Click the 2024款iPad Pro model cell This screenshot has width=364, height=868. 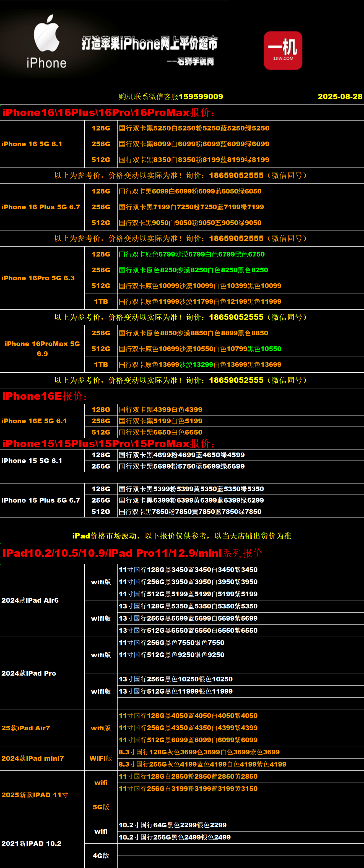[29, 673]
